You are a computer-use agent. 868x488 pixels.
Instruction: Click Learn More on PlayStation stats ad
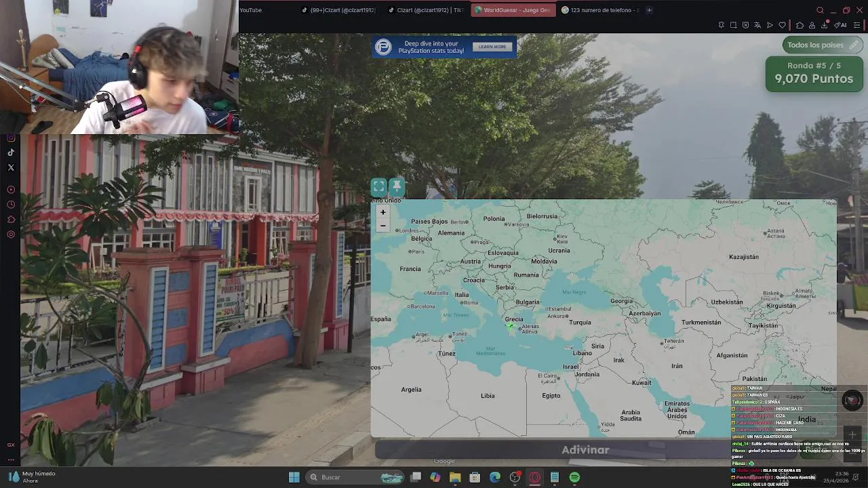pos(492,47)
